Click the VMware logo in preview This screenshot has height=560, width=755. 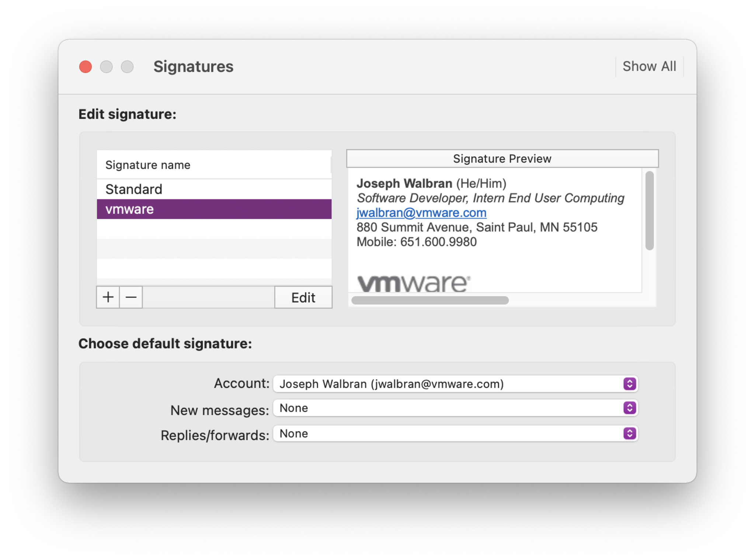(413, 283)
